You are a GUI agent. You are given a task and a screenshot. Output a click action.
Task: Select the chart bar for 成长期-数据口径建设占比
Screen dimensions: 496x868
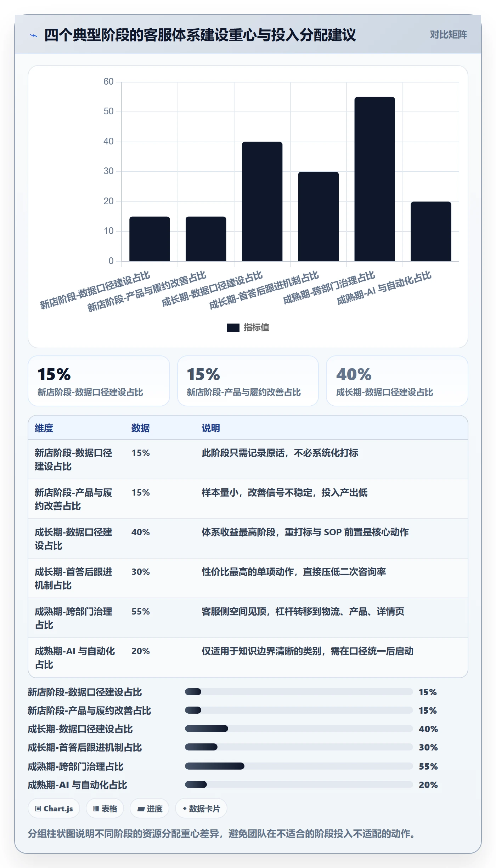(x=262, y=201)
